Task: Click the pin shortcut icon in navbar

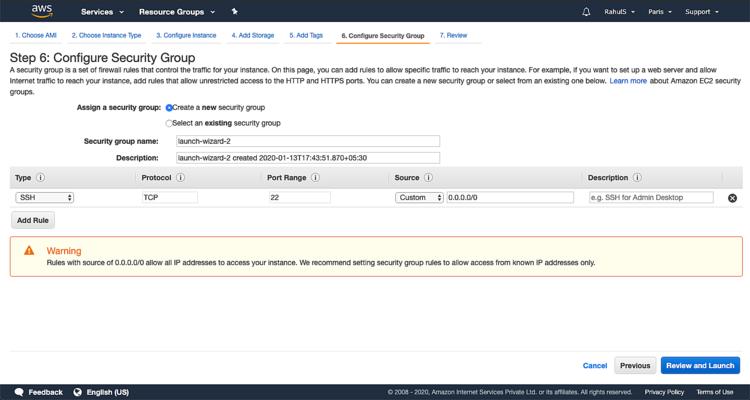Action: (x=234, y=12)
